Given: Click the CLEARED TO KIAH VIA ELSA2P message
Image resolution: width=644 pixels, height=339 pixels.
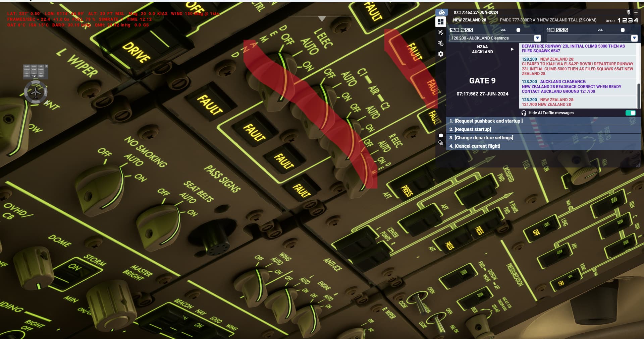Looking at the screenshot, I should (578, 66).
